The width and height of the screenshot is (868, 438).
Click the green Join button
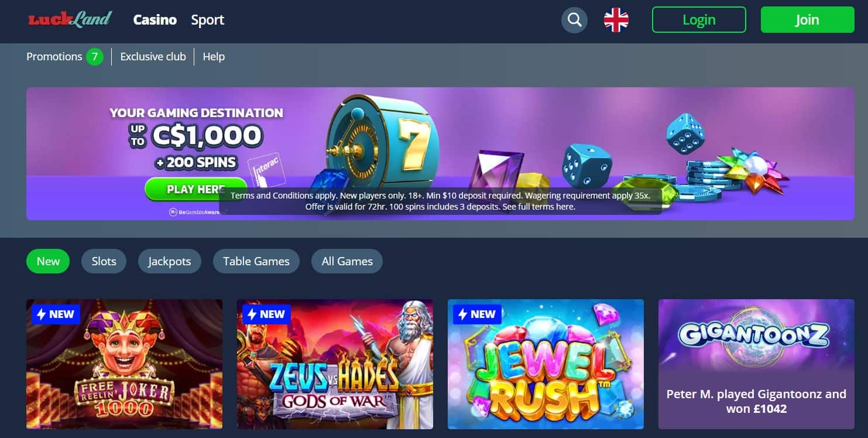[807, 20]
